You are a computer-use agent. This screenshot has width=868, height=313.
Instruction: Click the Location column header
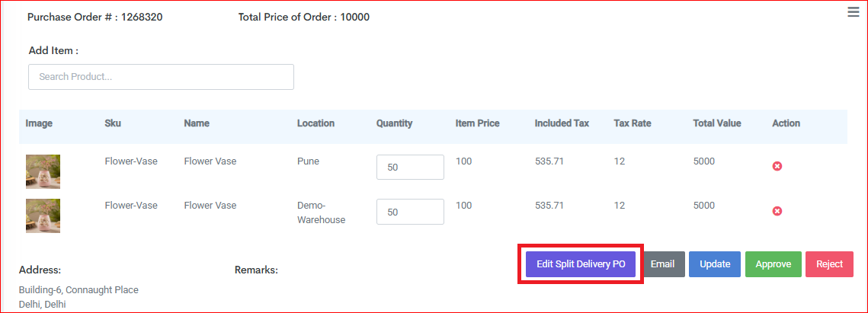point(315,123)
